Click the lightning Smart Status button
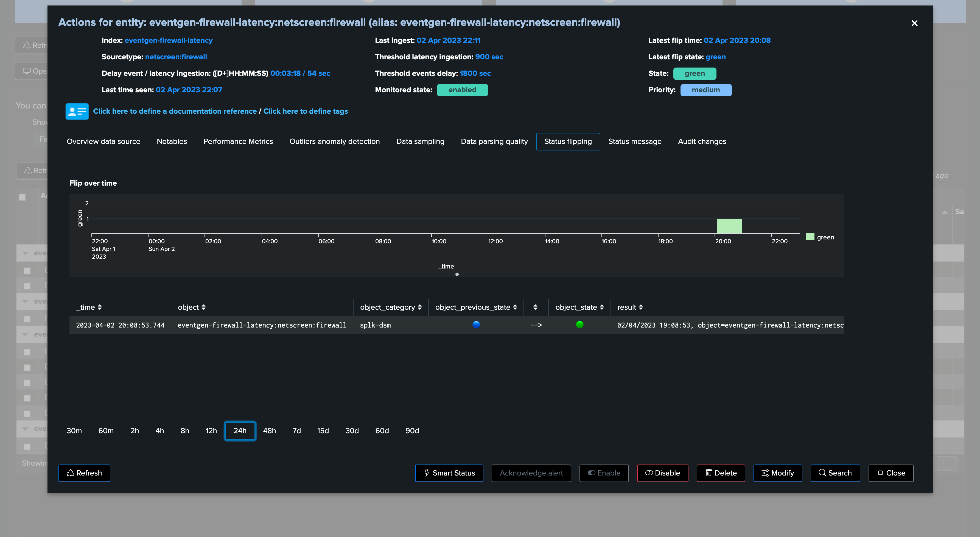The image size is (980, 537). point(449,473)
